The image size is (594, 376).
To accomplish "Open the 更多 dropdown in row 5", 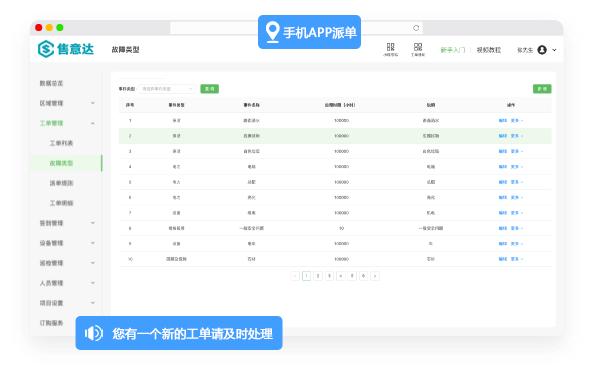I will click(517, 182).
